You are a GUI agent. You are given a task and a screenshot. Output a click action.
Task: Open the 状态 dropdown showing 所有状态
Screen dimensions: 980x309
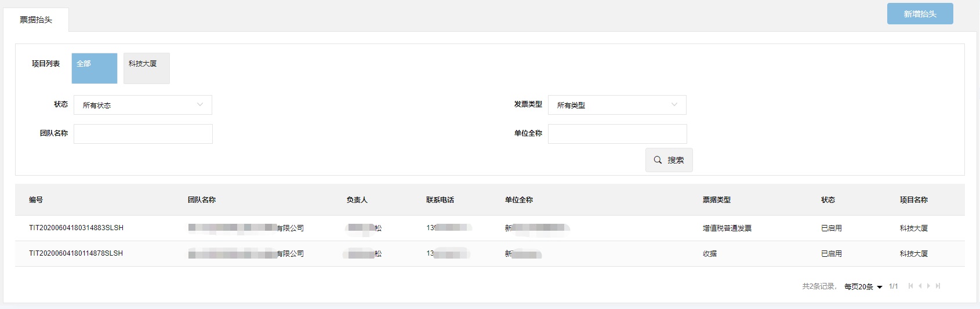click(x=143, y=105)
